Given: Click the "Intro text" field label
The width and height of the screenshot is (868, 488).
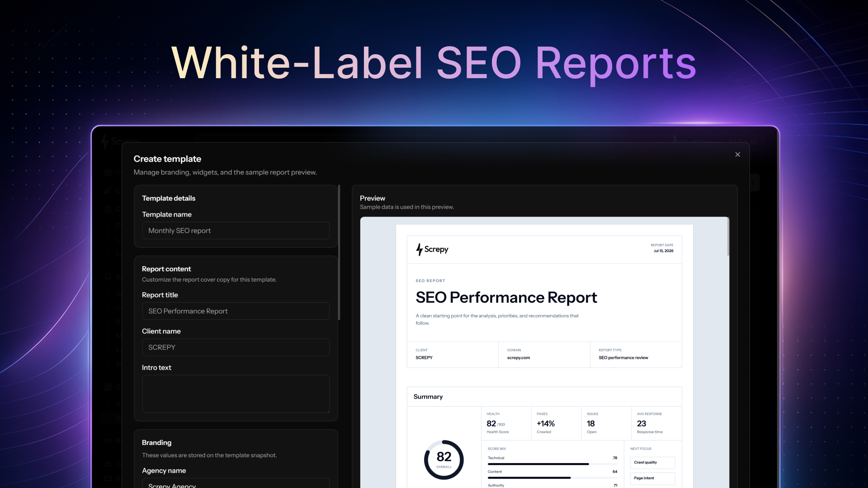Looking at the screenshot, I should point(156,368).
